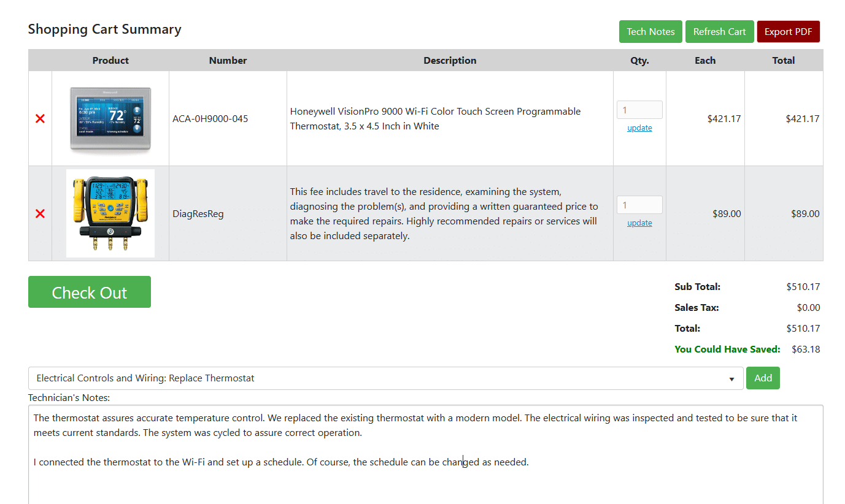
Task: Open the Tech Notes button
Action: [x=650, y=32]
